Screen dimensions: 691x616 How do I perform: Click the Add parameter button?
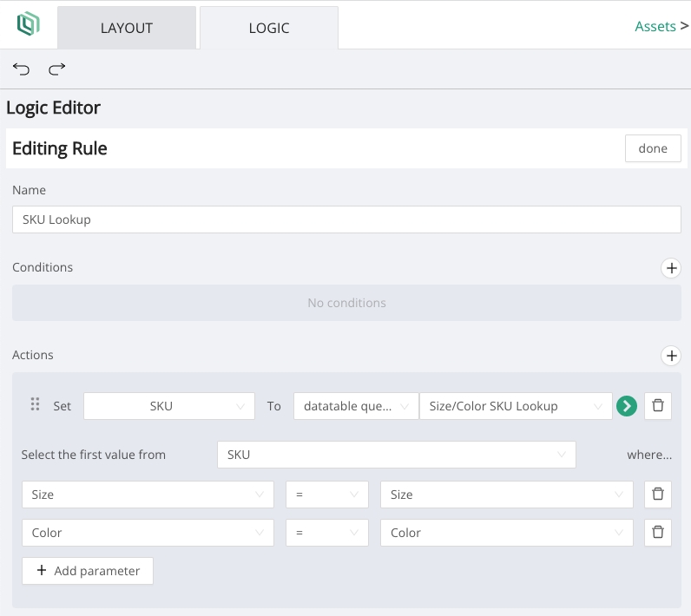pyautogui.click(x=88, y=571)
